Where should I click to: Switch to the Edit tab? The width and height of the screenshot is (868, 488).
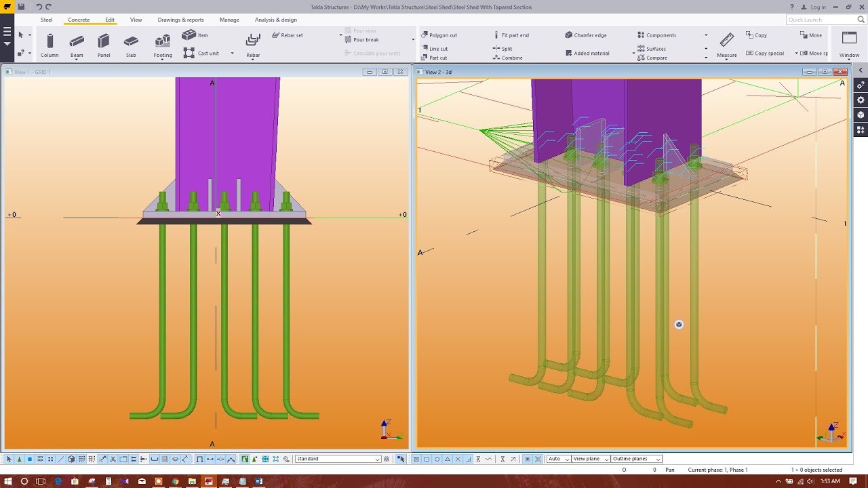(x=110, y=20)
